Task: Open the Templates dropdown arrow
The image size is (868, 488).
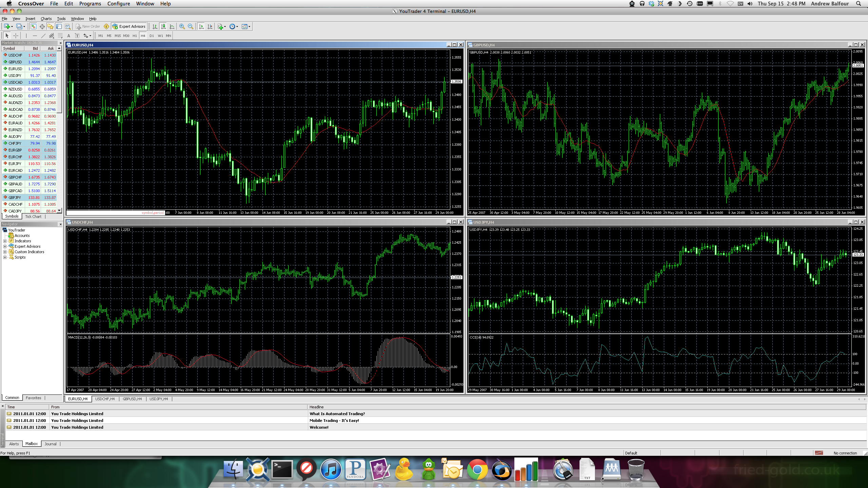Action: pyautogui.click(x=250, y=26)
